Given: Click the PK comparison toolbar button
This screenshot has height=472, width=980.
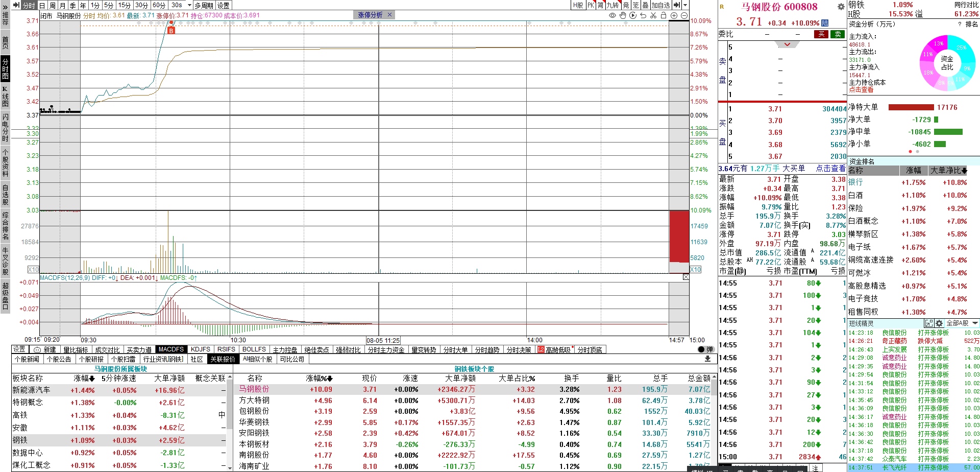Looking at the screenshot, I should (591, 5).
